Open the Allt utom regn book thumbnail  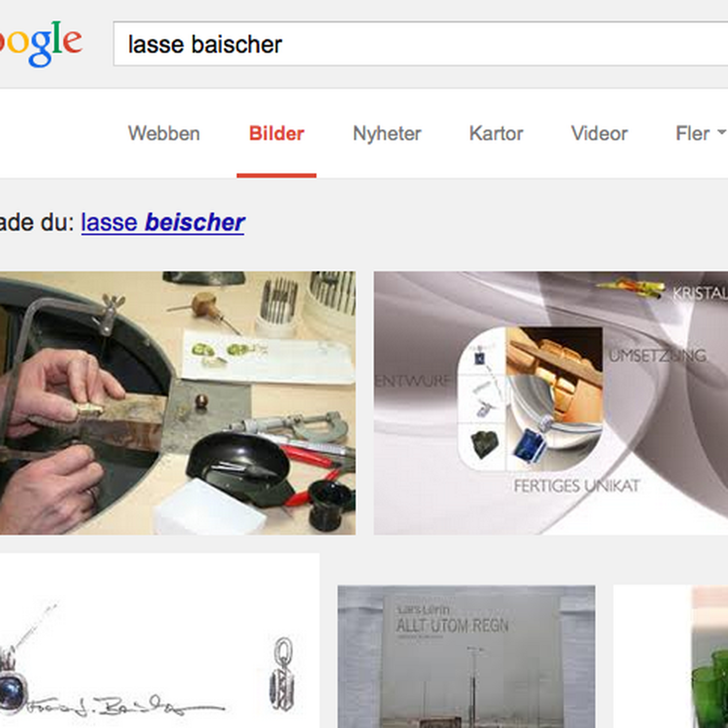(466, 657)
